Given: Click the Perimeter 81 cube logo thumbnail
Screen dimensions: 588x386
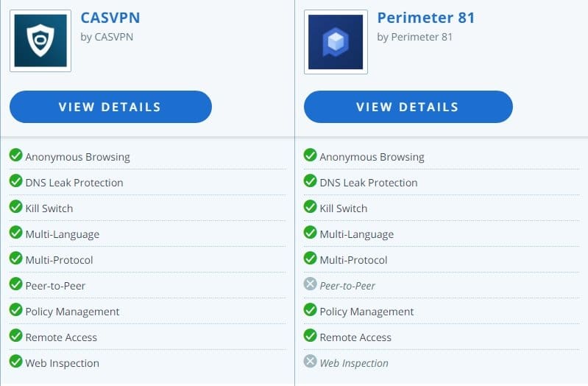Looking at the screenshot, I should (336, 41).
